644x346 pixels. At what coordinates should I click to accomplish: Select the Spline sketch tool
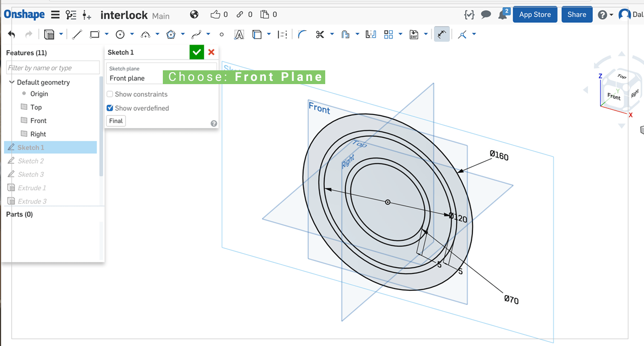[196, 34]
